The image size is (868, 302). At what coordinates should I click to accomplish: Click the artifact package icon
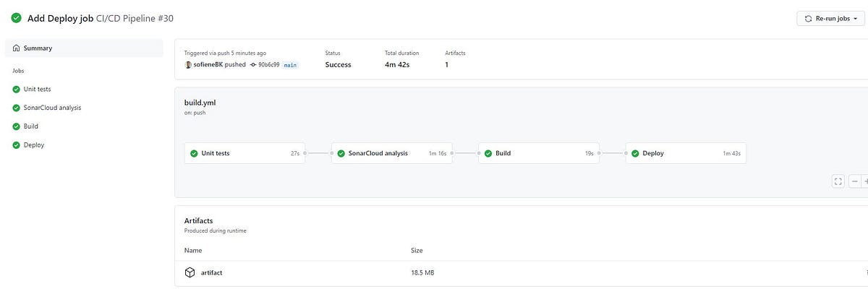click(x=190, y=272)
